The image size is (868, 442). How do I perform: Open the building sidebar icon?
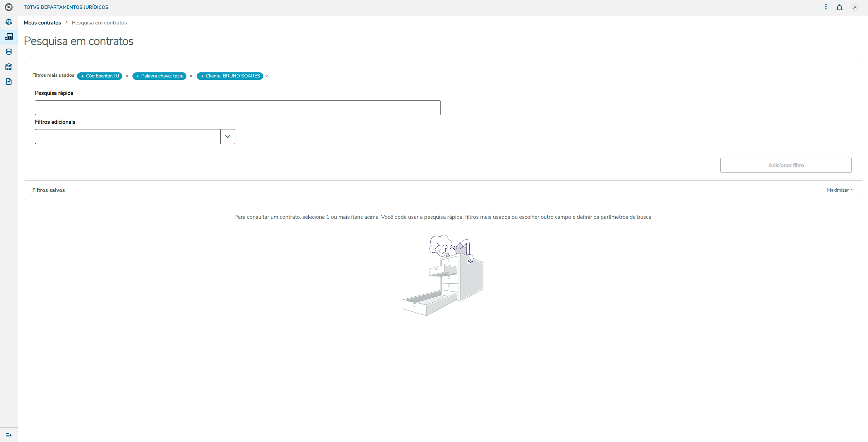click(9, 67)
